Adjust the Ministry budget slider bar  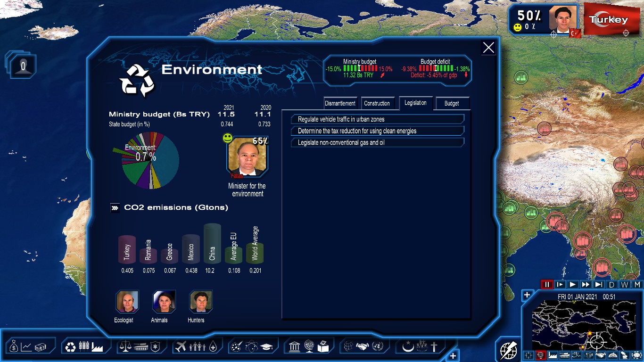tap(360, 68)
